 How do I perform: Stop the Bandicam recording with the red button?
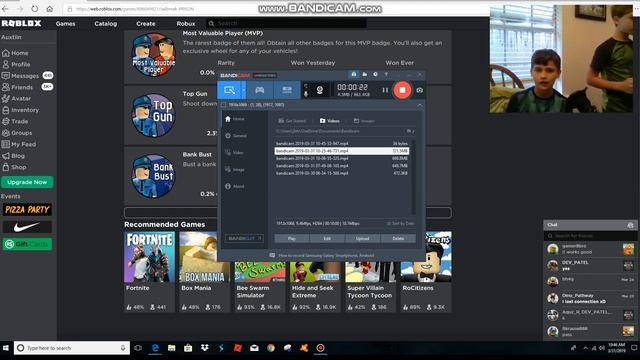402,90
